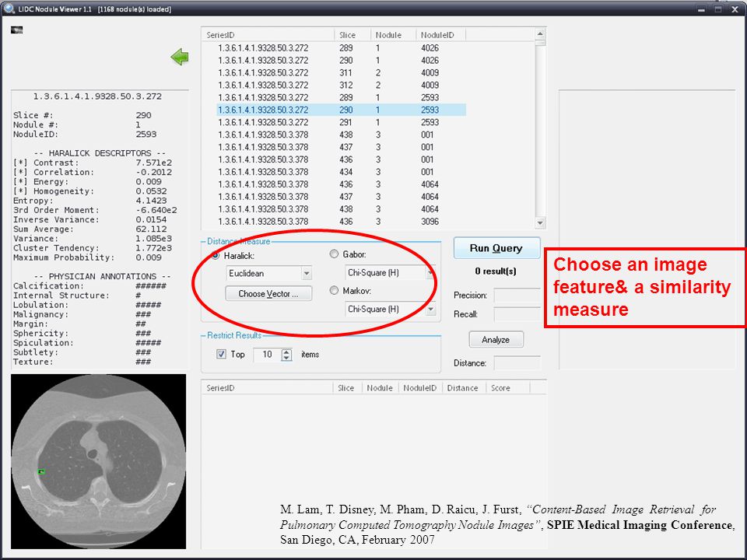The height and width of the screenshot is (560, 747).
Task: Select row slice 312 NoduleID 4009
Action: click(x=341, y=86)
